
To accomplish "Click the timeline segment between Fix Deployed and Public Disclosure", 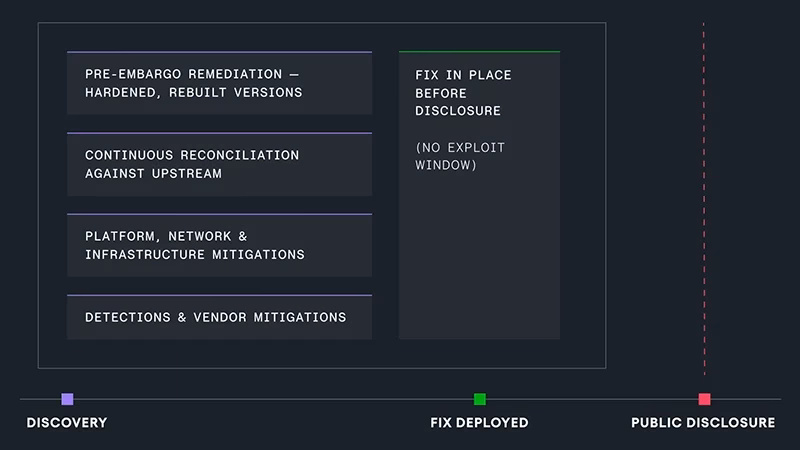I will tap(592, 399).
